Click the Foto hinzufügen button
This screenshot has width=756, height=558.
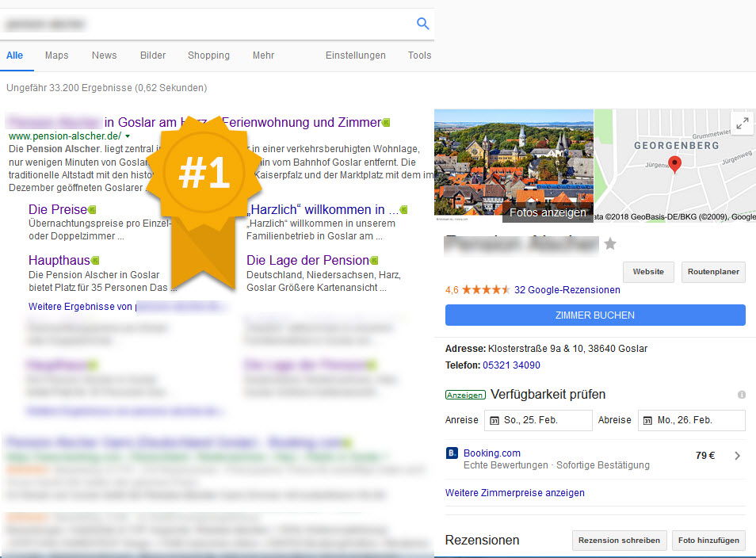[708, 540]
